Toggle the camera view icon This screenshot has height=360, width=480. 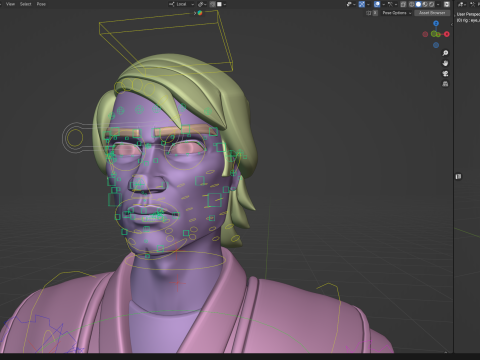445,74
